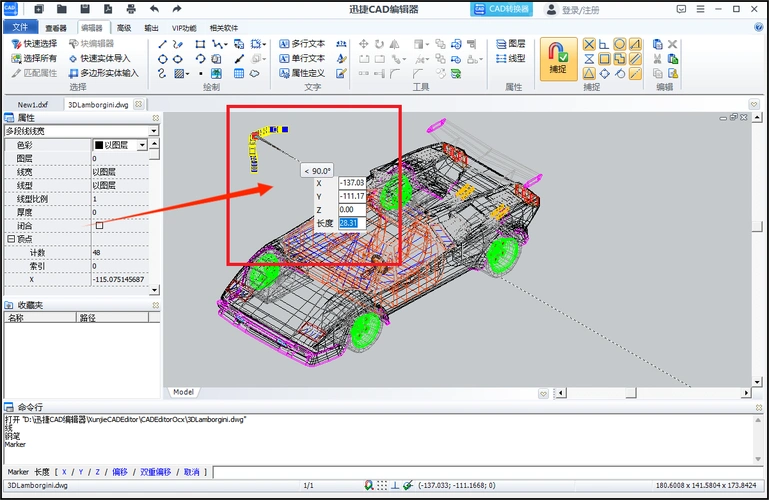Select the 快速选择 quick select tool

[x=34, y=44]
